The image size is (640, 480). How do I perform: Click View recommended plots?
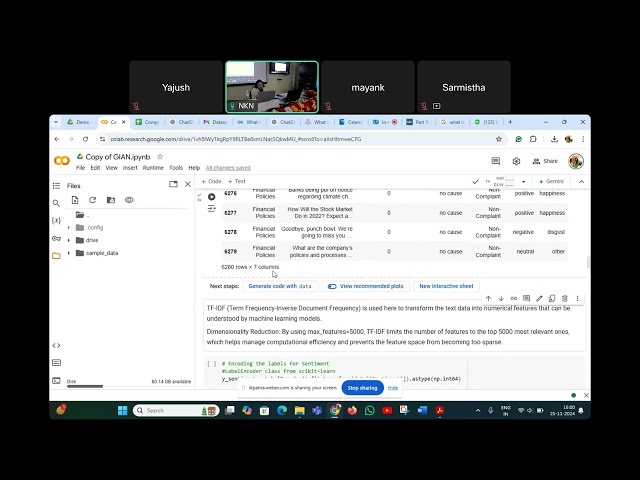pyautogui.click(x=365, y=286)
